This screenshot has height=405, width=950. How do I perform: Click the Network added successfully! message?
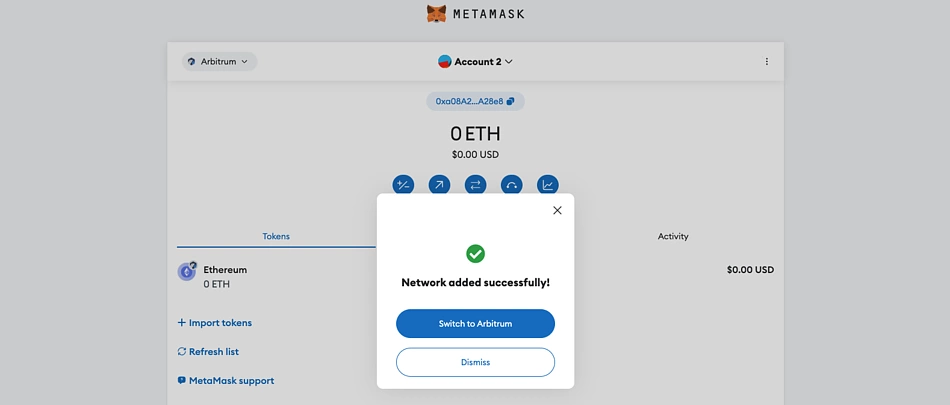point(476,283)
